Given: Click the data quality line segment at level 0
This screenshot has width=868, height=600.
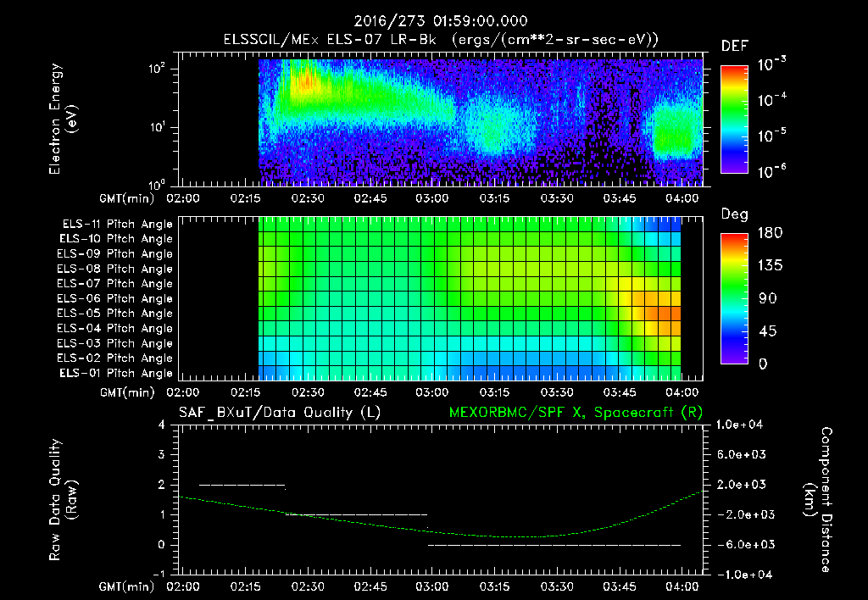Looking at the screenshot, I should click(x=554, y=545).
